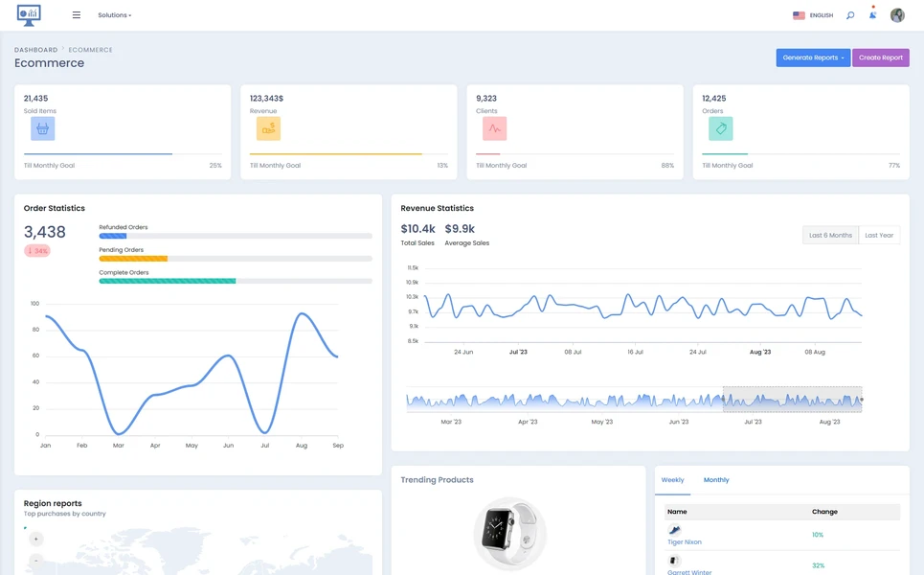Select the Orders card icon
This screenshot has width=924, height=575.
point(720,127)
